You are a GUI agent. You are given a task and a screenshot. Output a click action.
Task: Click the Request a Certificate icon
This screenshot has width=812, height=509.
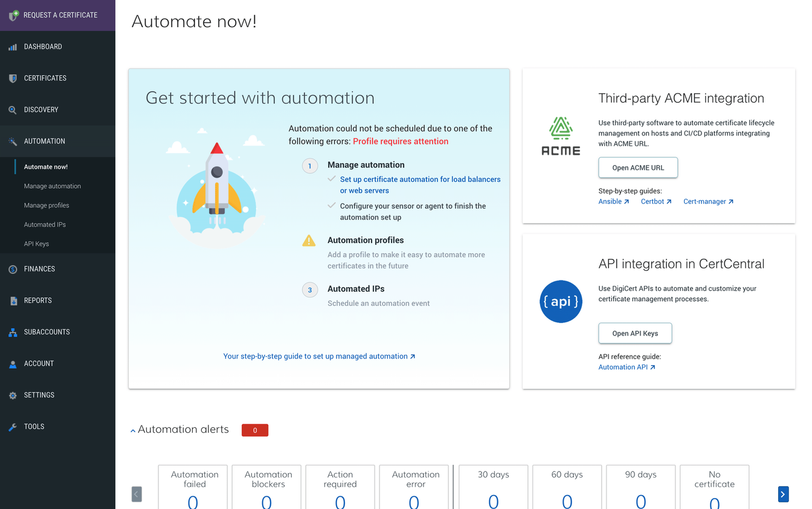[13, 15]
